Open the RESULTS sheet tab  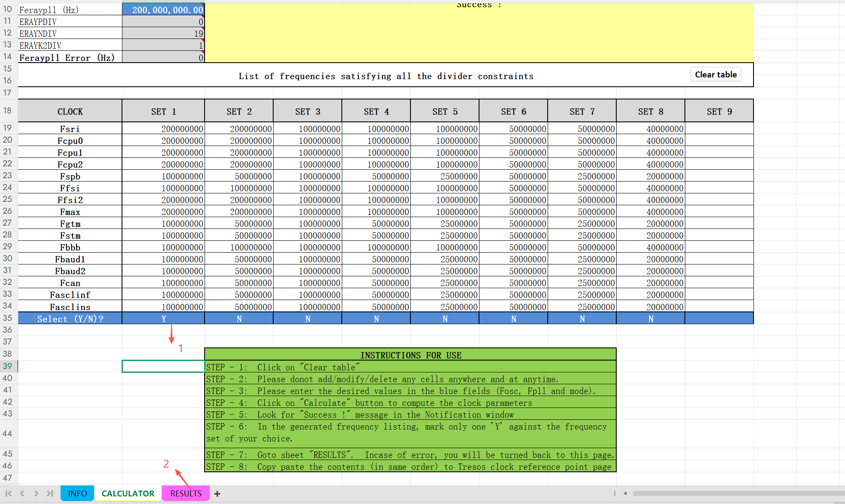point(186,493)
